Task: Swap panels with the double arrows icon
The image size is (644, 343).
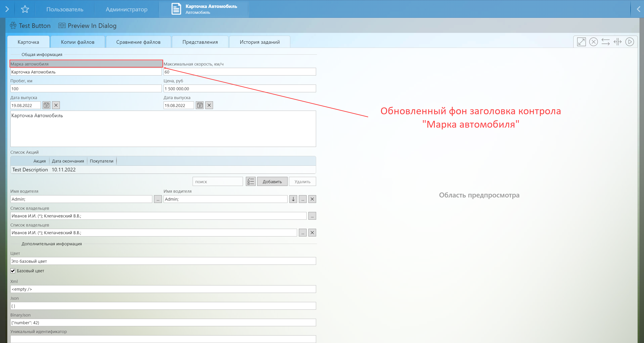Action: click(605, 41)
